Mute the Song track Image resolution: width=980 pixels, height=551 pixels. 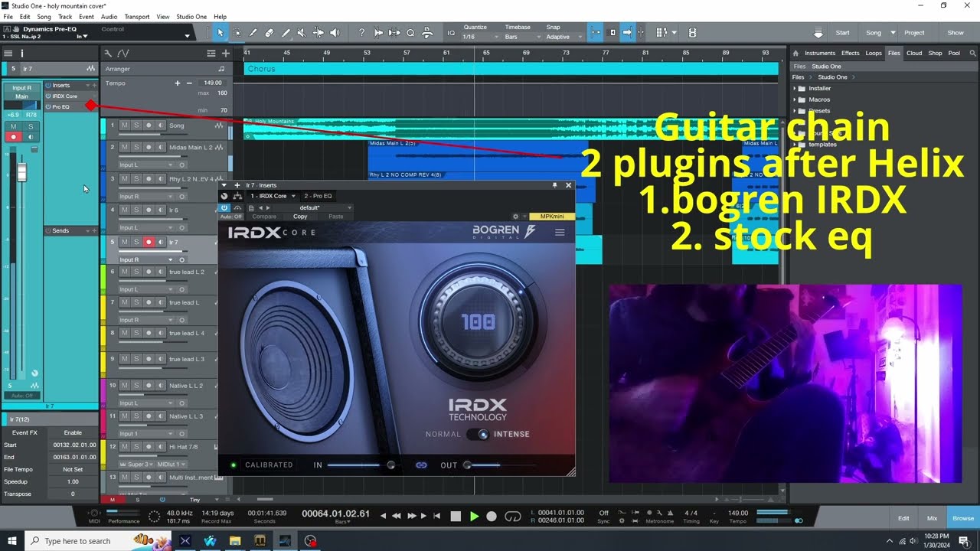click(125, 126)
